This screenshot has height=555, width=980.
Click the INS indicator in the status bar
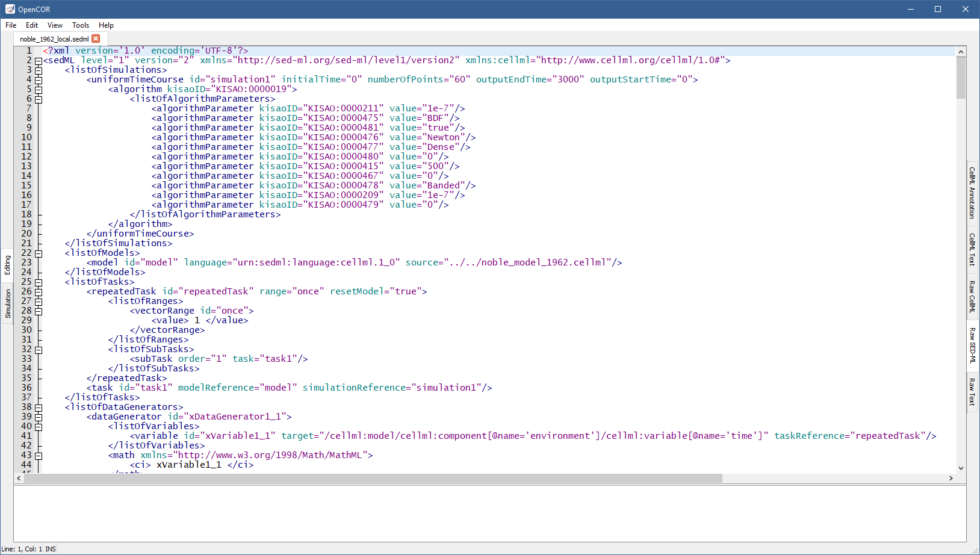(51, 549)
